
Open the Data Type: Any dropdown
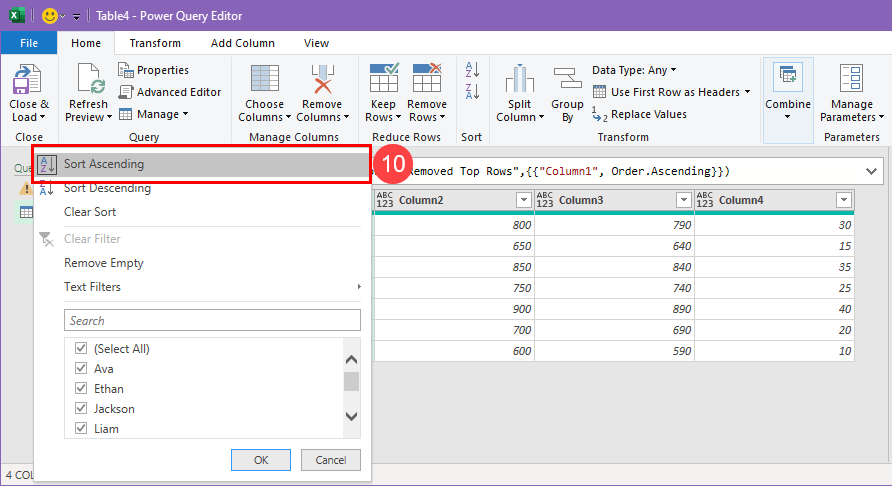(x=634, y=70)
